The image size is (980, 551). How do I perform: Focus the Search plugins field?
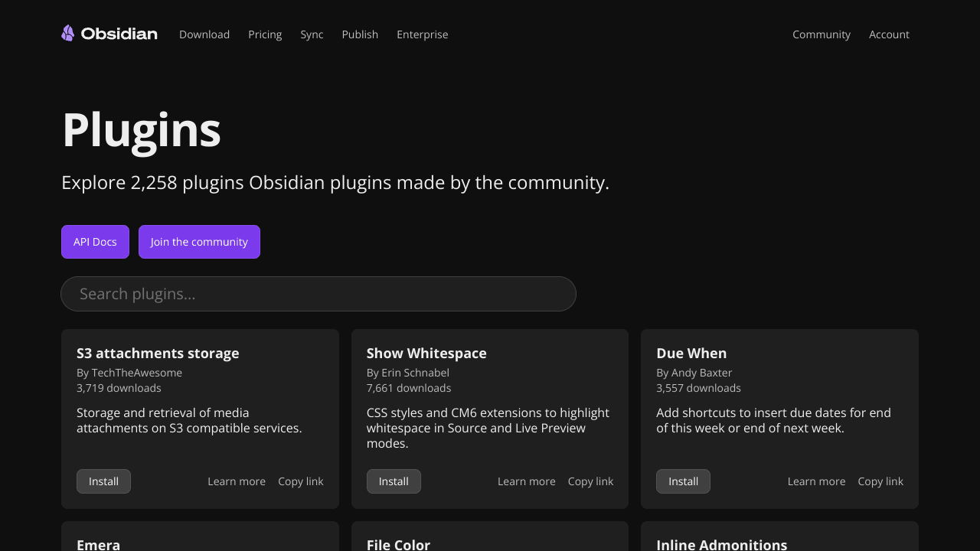318,294
